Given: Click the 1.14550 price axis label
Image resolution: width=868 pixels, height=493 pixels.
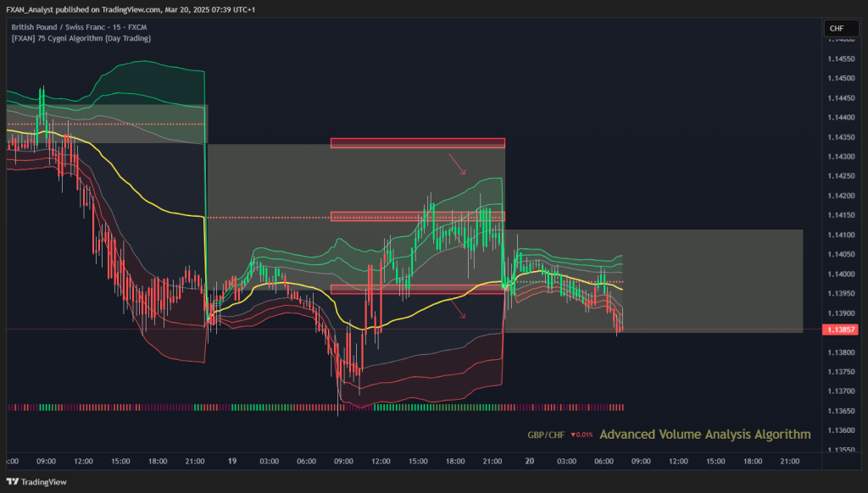Looking at the screenshot, I should click(841, 58).
